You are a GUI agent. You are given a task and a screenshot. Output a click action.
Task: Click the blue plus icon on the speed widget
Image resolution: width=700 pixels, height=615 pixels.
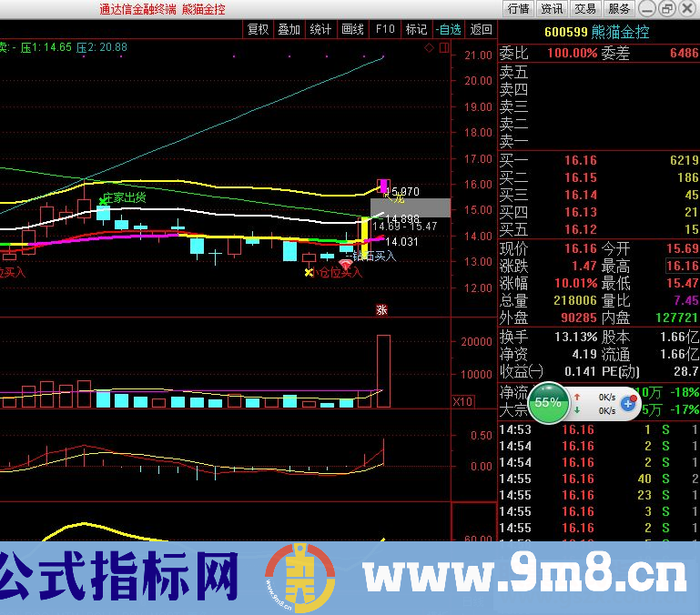click(x=628, y=403)
